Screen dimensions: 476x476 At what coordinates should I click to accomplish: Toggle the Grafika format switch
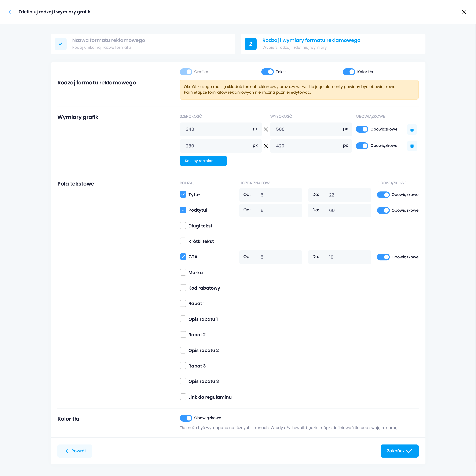(186, 72)
